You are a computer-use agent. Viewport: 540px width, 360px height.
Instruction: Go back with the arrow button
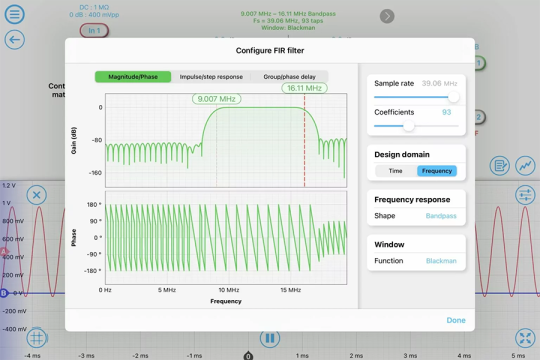point(14,40)
